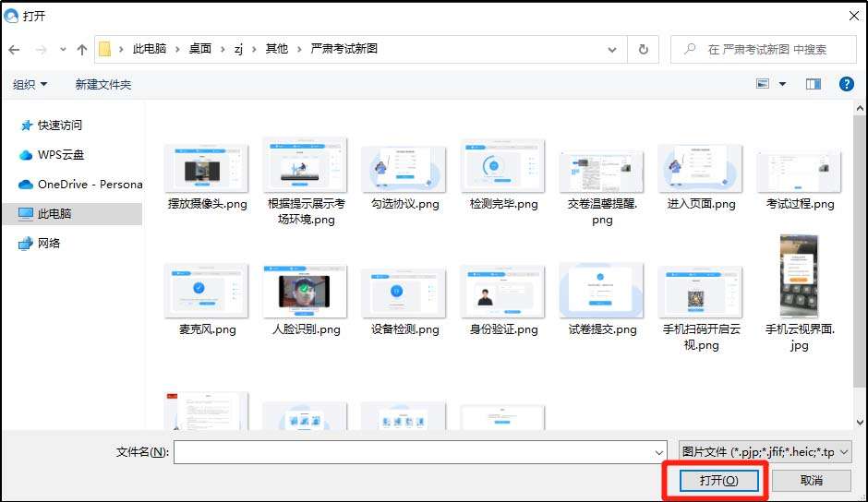Expand the file type filter dropdown

844,452
